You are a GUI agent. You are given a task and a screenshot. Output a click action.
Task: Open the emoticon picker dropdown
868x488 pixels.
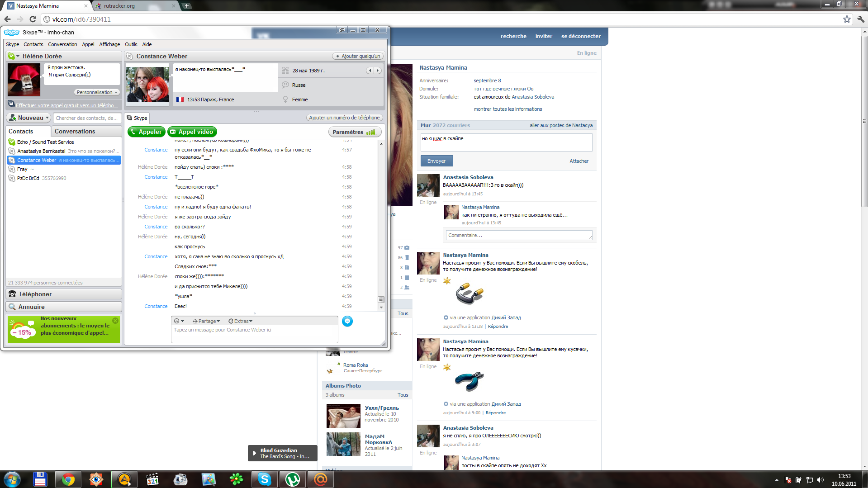[x=179, y=321]
